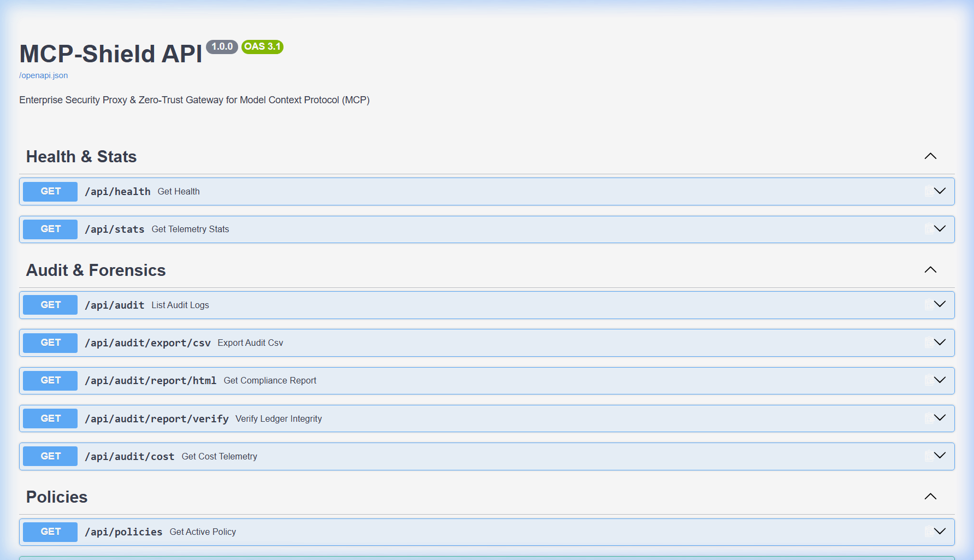Click the "Get Telemetry Stats" summary
This screenshot has height=560, width=974.
(x=190, y=229)
